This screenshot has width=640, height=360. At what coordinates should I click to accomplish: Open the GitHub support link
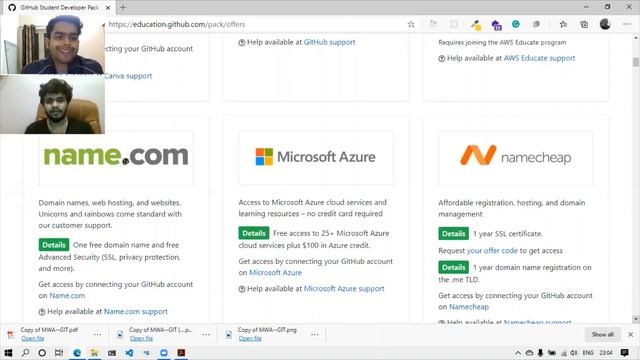329,42
